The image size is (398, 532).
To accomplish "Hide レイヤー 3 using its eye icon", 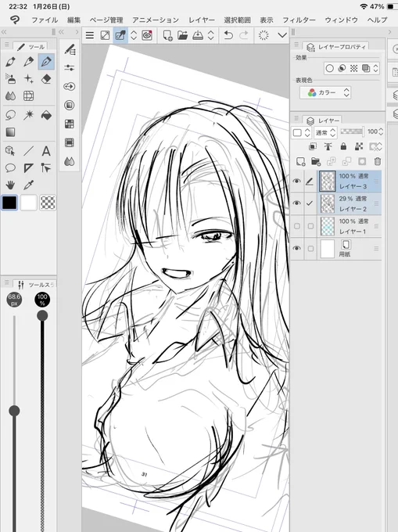I will 297,182.
